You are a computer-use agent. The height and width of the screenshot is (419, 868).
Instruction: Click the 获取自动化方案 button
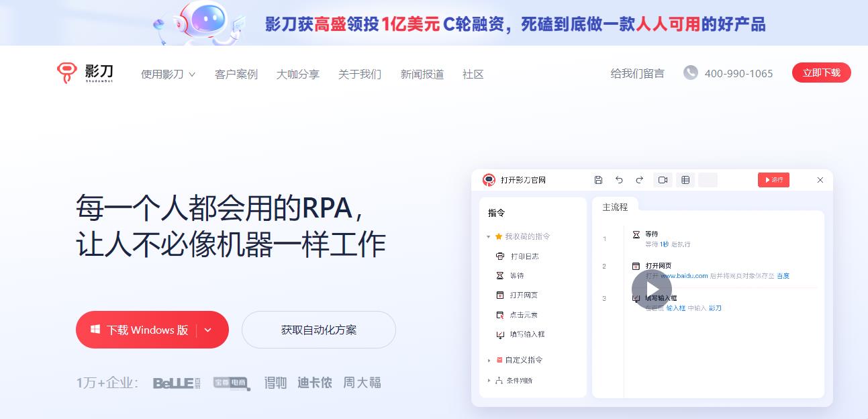click(319, 330)
